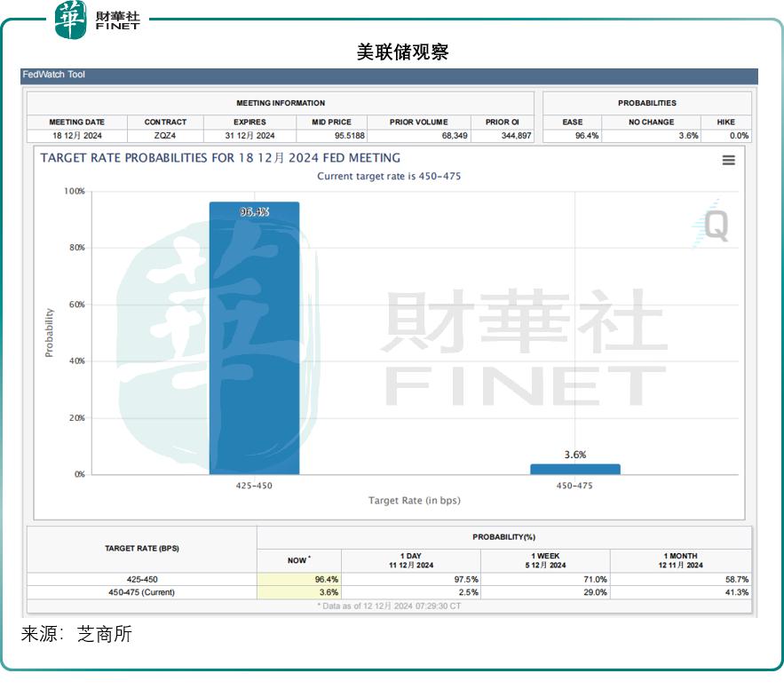The image size is (784, 689).
Task: Select the FedWatch Tool header tab
Action: 54,75
